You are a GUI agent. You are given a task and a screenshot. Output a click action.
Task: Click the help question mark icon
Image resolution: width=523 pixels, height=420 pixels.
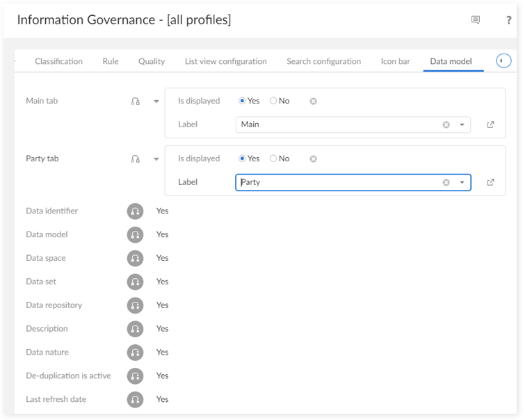[x=508, y=20]
